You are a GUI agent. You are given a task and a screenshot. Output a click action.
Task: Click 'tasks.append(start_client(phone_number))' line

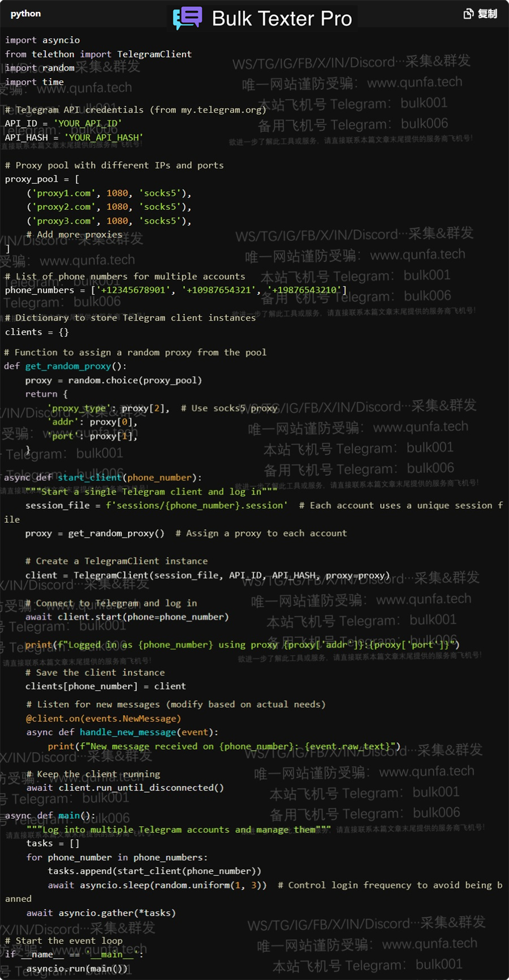[154, 871]
